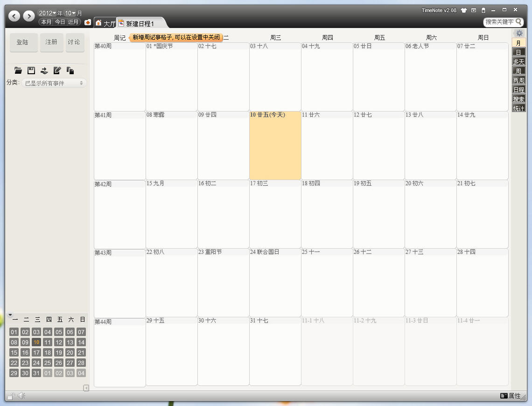
Task: Click the 本月 button
Action: [47, 22]
